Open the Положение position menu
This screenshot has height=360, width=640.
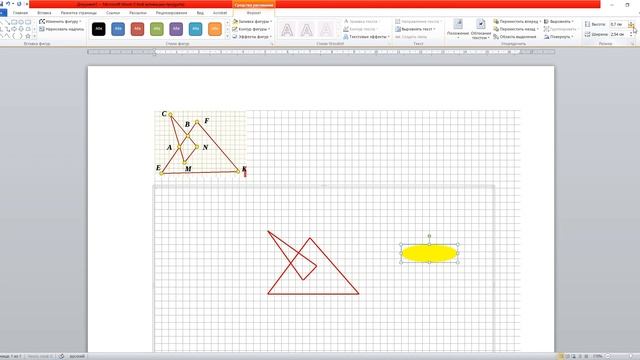point(458,29)
